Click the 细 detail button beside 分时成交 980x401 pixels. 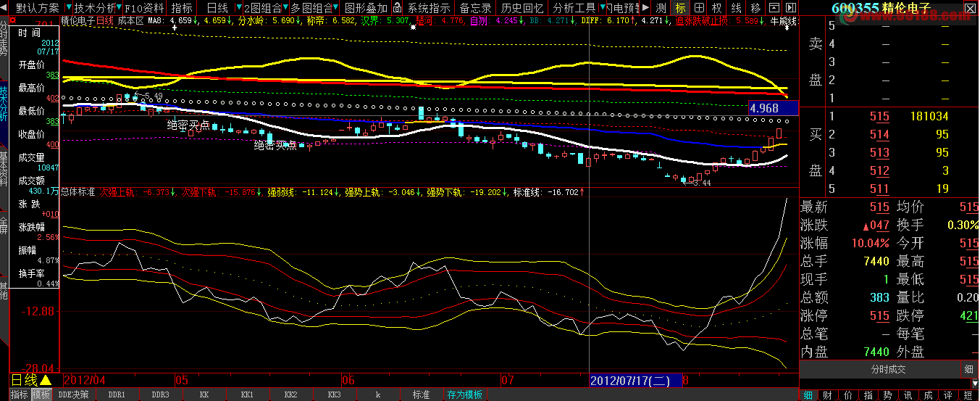(x=969, y=369)
